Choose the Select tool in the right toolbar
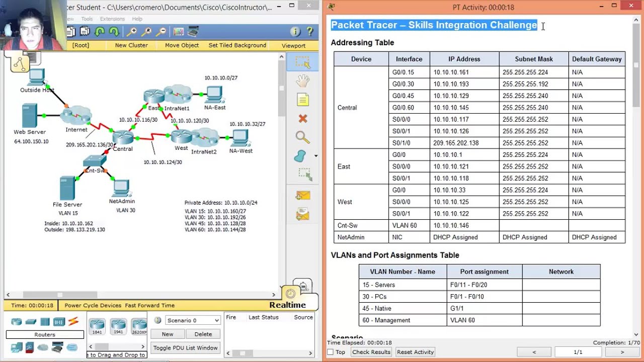This screenshot has width=644, height=362. click(302, 62)
